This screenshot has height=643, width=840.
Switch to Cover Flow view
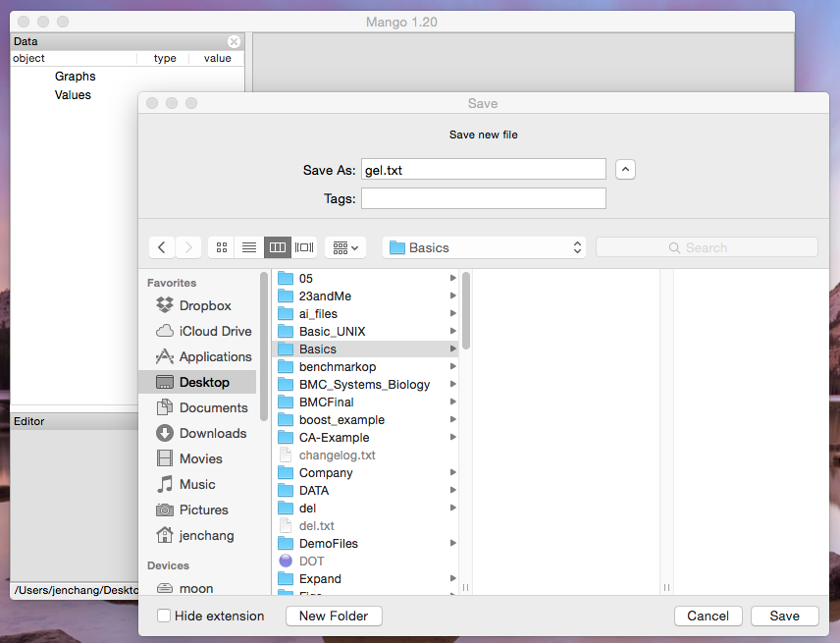(x=304, y=247)
